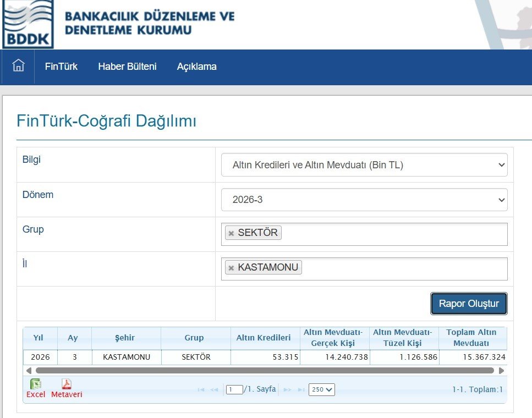Screen dimensions: 532x418
Task: Select SEKTÖR cell in table row
Action: [x=196, y=358]
